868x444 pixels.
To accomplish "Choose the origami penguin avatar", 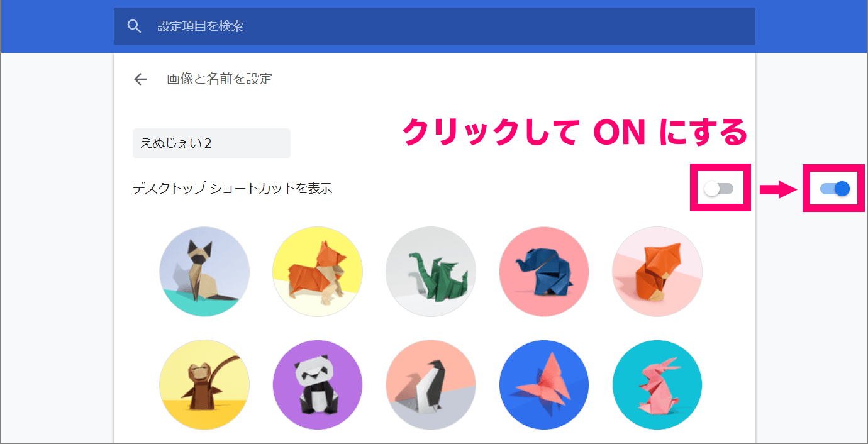I will point(431,385).
